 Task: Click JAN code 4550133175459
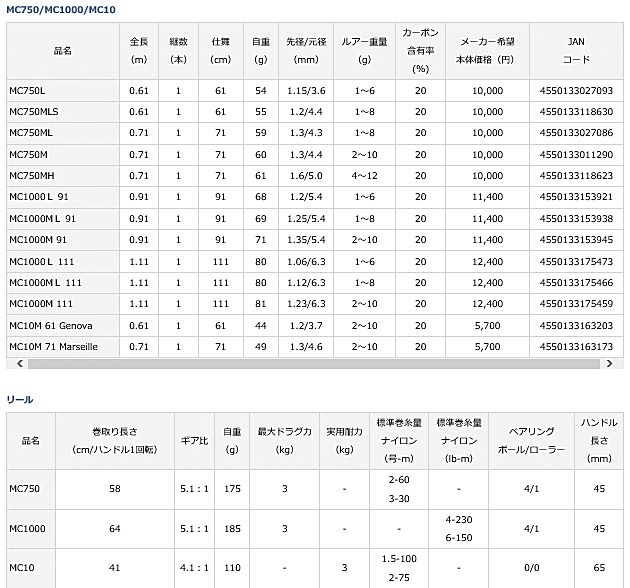(576, 304)
